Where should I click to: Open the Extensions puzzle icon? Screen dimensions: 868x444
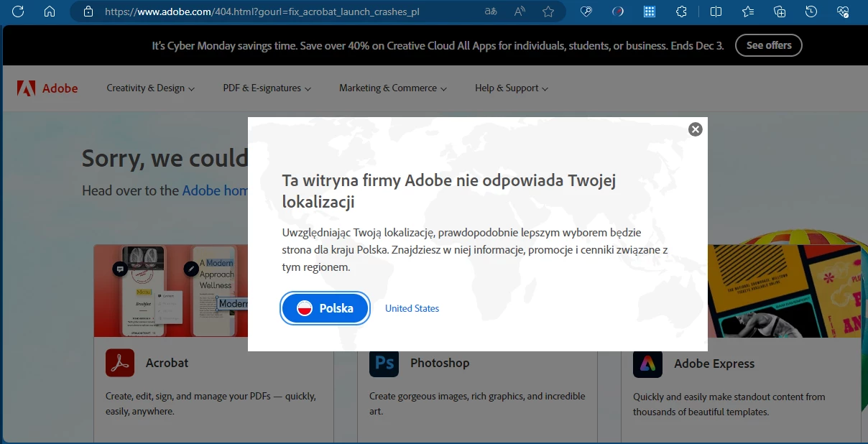point(683,11)
